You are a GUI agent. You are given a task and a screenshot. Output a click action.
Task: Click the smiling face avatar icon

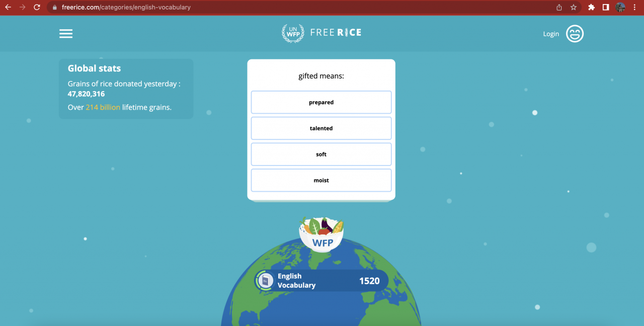coord(575,34)
